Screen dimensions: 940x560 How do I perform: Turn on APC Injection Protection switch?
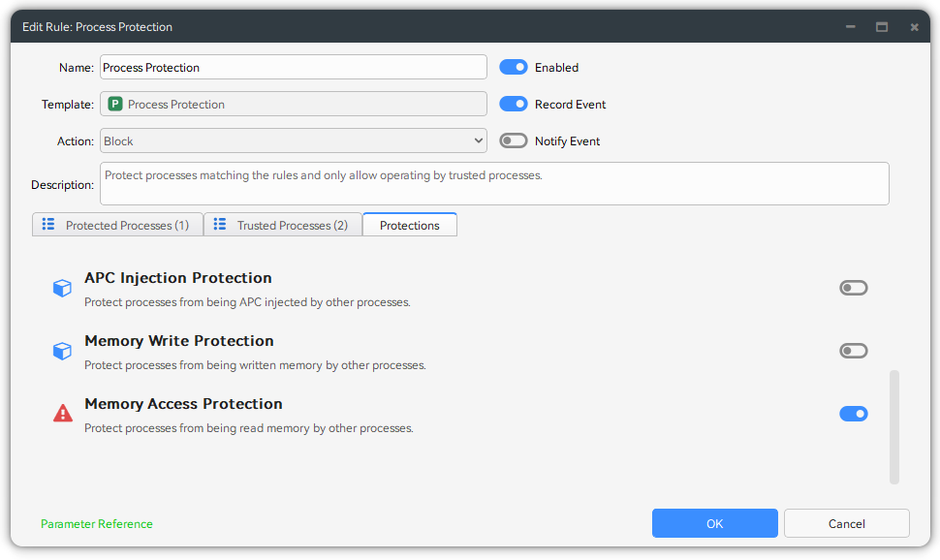[853, 288]
